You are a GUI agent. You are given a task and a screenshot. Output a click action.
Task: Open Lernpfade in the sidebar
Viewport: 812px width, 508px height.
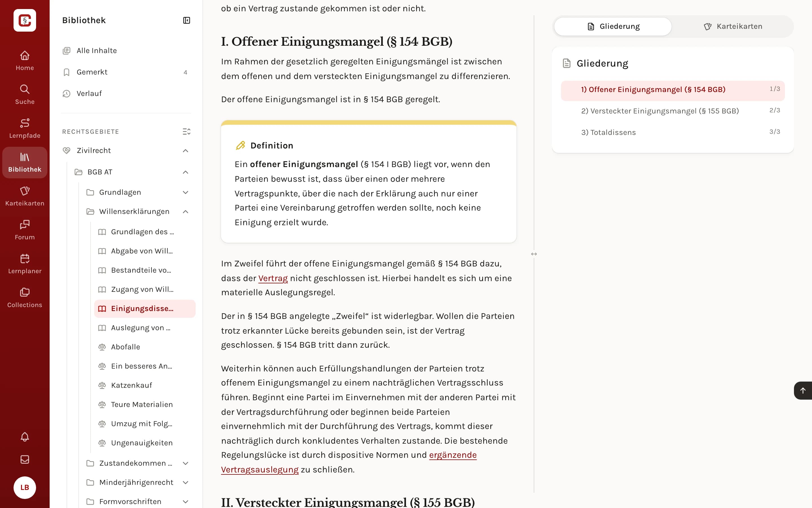pos(25,128)
